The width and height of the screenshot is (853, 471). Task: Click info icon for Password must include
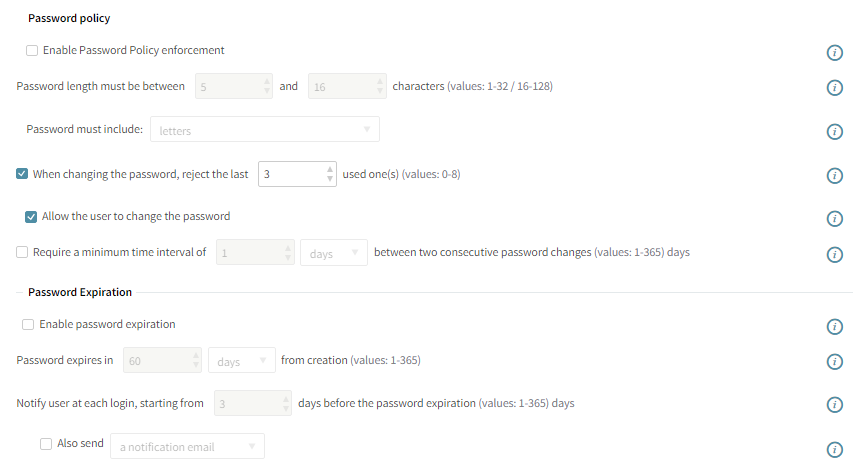tap(834, 132)
